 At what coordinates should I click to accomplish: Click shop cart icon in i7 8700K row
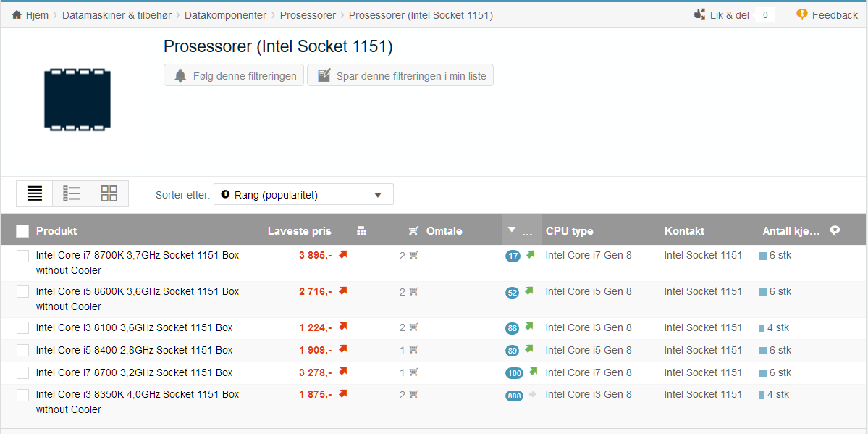[413, 255]
